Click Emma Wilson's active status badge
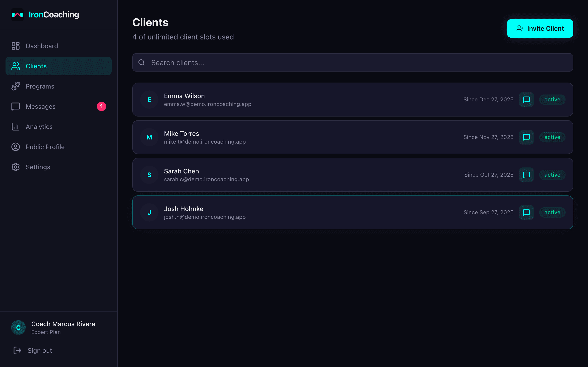 click(552, 100)
